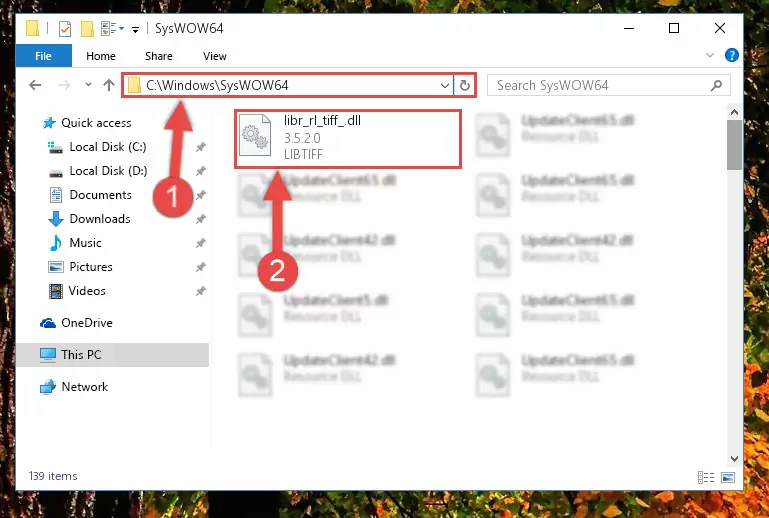Open the File ribbon tab

coord(44,56)
